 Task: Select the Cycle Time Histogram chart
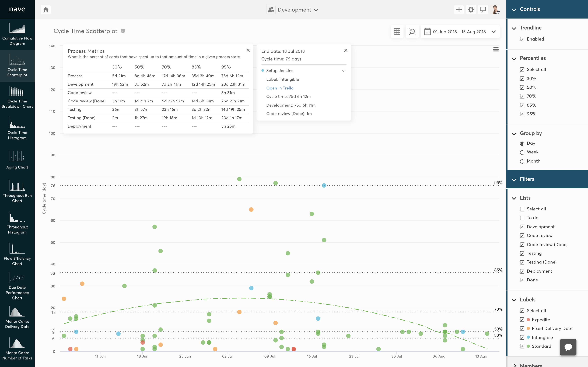click(x=17, y=128)
